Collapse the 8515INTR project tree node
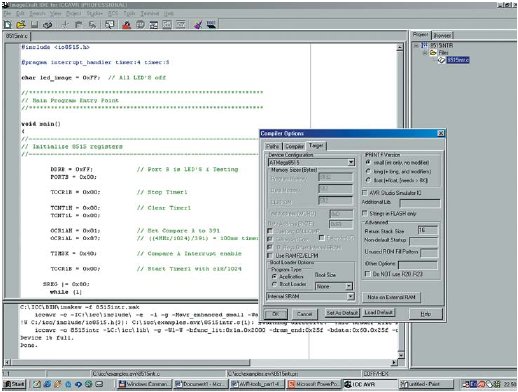Screen dimensions: 518x392 click(x=416, y=45)
